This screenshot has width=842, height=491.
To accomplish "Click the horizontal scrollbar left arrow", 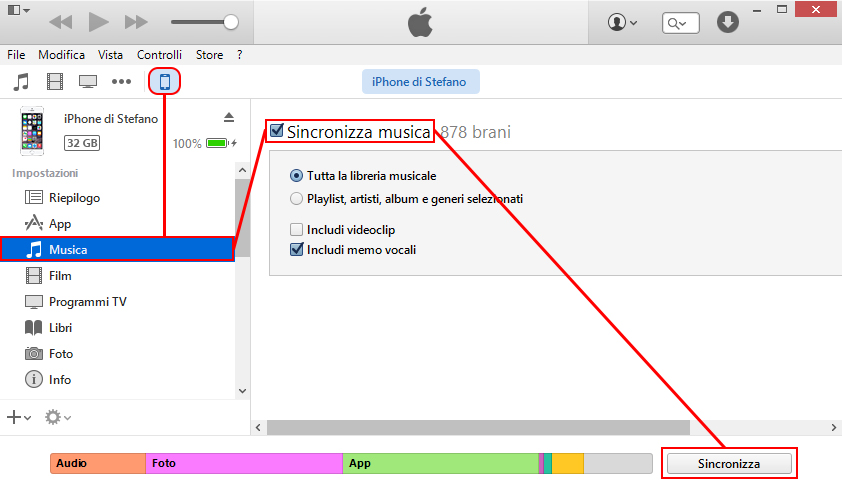I will pos(258,428).
